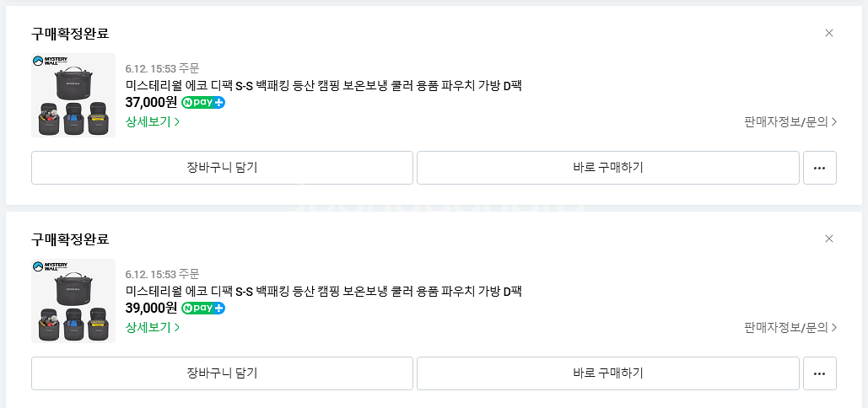
Task: Dismiss the 37,000원 order card with X
Action: click(829, 33)
